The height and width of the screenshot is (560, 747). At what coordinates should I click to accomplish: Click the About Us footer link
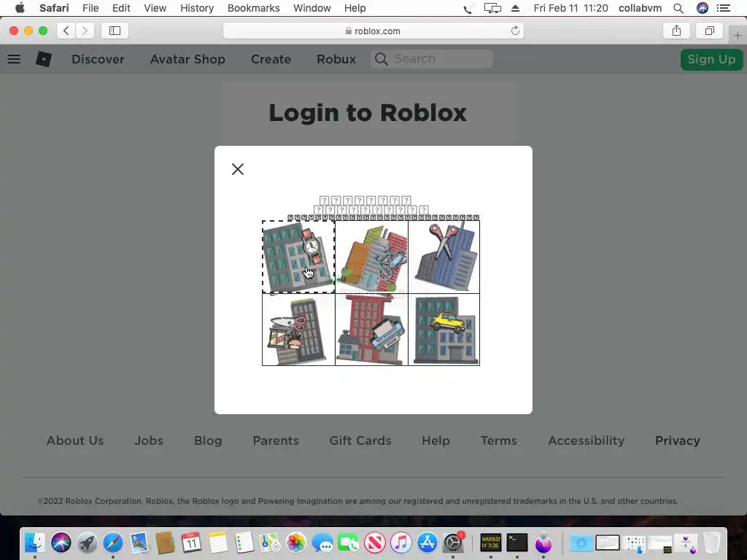(x=75, y=440)
